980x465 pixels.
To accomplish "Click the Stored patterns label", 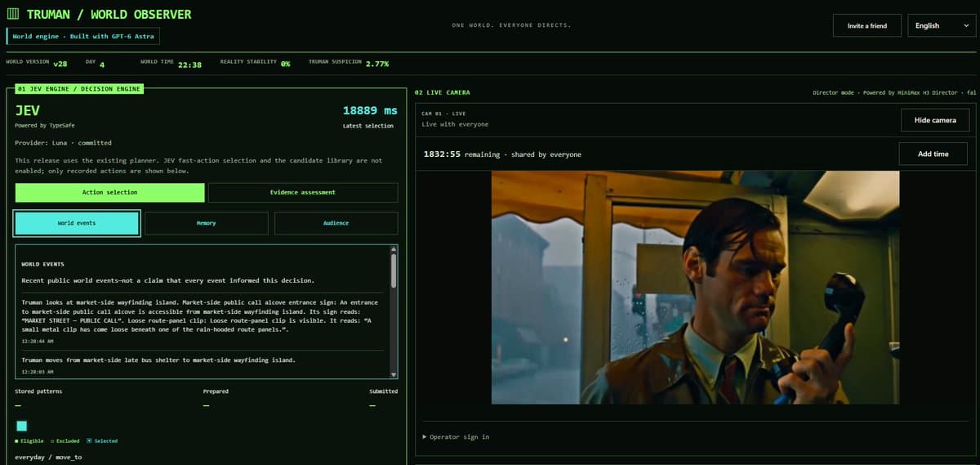I will [x=38, y=391].
